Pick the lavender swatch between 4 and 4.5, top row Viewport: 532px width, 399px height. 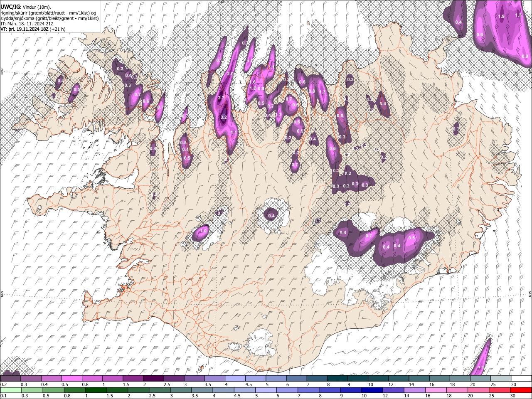pyautogui.click(x=235, y=379)
